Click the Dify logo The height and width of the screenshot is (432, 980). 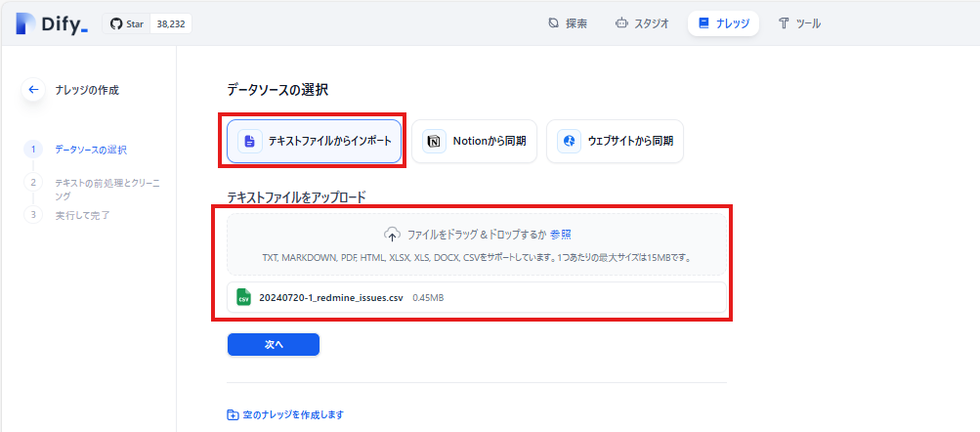click(x=52, y=23)
